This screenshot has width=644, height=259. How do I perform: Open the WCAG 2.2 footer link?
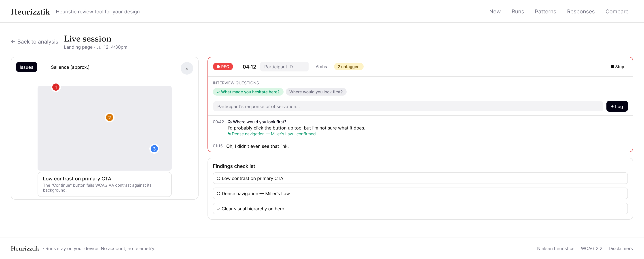(591, 249)
